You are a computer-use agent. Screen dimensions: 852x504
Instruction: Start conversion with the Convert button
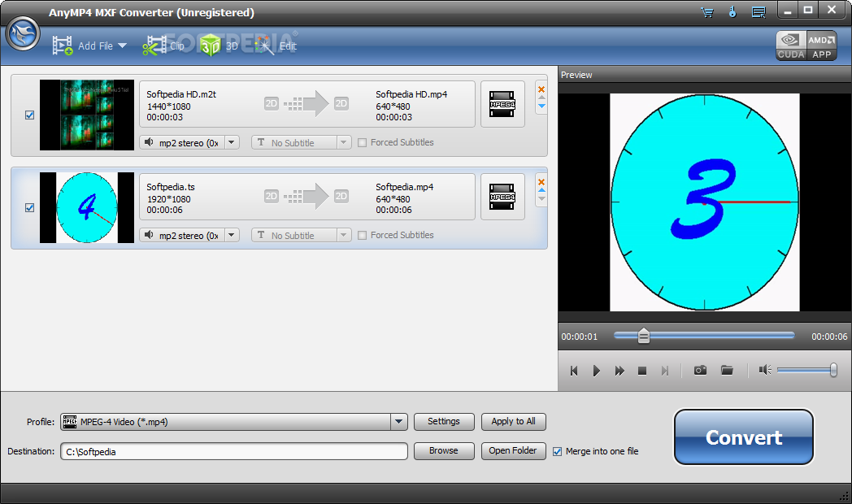coord(743,437)
